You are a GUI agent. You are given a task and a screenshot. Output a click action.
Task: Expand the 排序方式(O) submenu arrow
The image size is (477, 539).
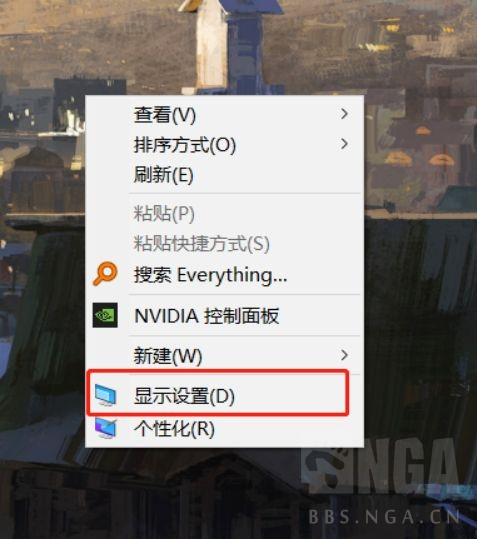pyautogui.click(x=344, y=144)
